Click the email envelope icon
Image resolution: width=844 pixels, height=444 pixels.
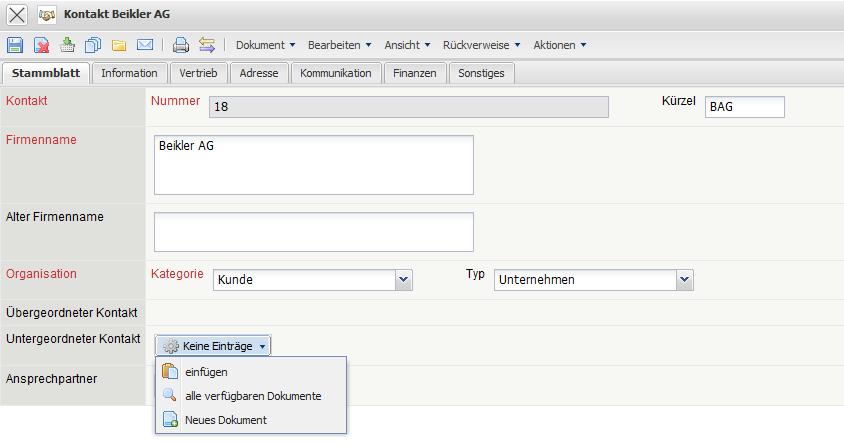[x=145, y=45]
